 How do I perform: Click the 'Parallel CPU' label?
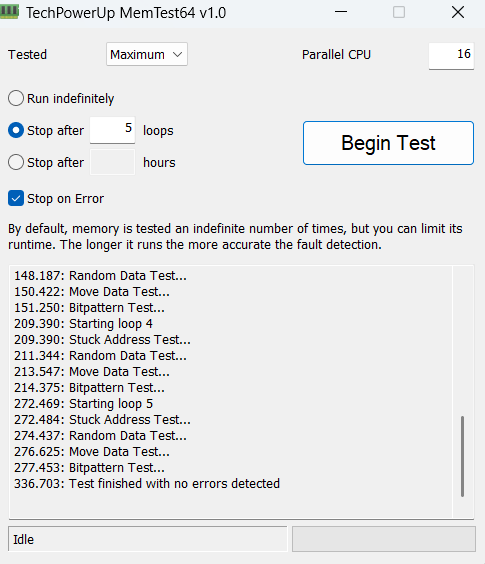point(336,55)
